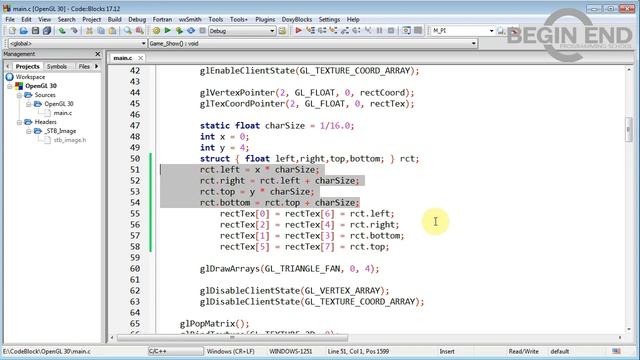Build the project with the gear icon
The width and height of the screenshot is (640, 360).
(156, 31)
